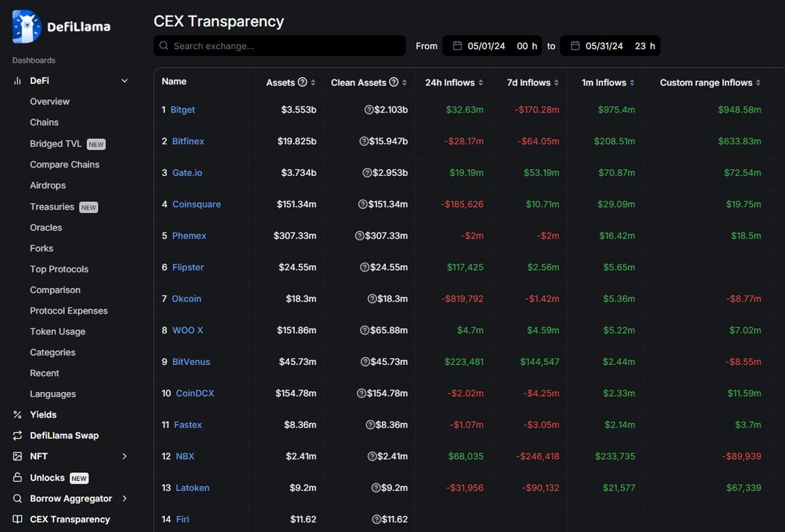The image size is (785, 532).
Task: Click the DefiLlama Swap arrows icon
Action: [x=18, y=436]
